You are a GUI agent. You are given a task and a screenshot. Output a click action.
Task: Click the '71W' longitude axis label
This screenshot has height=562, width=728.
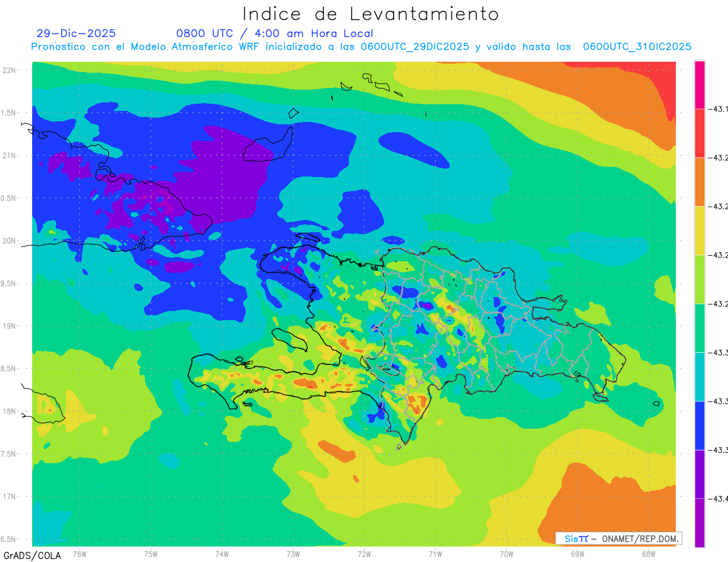(x=435, y=554)
